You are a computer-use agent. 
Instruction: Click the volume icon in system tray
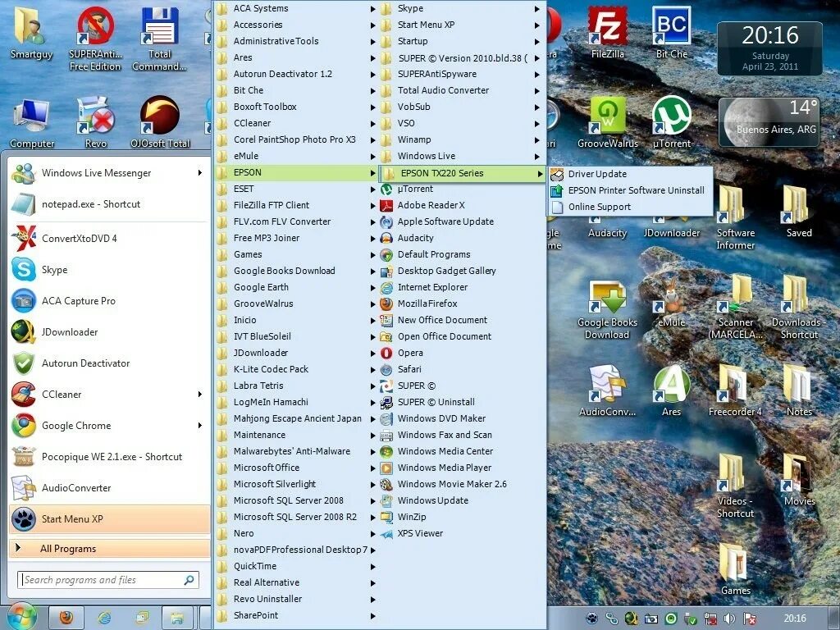click(x=729, y=619)
